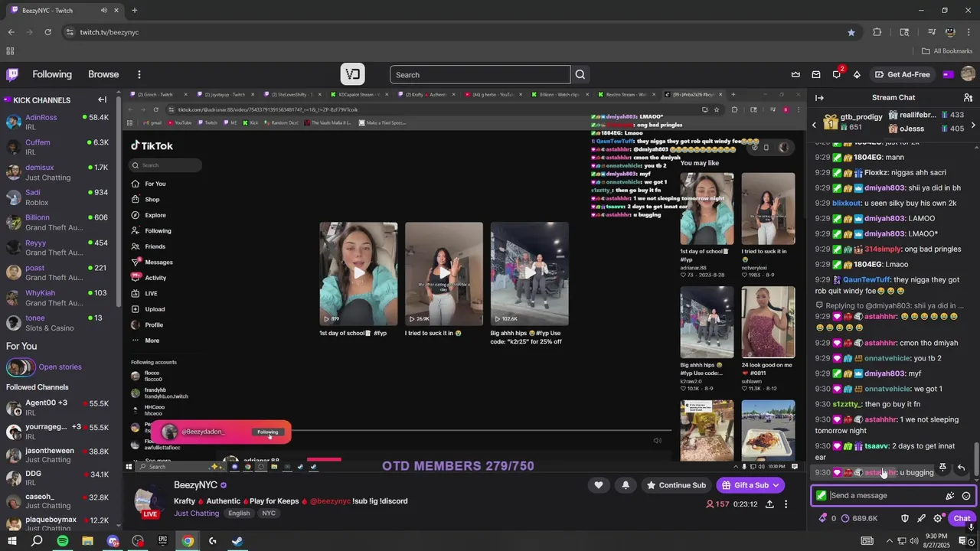Open the stream three-dot options menu
Screen dimensions: 980x551
pos(786,504)
